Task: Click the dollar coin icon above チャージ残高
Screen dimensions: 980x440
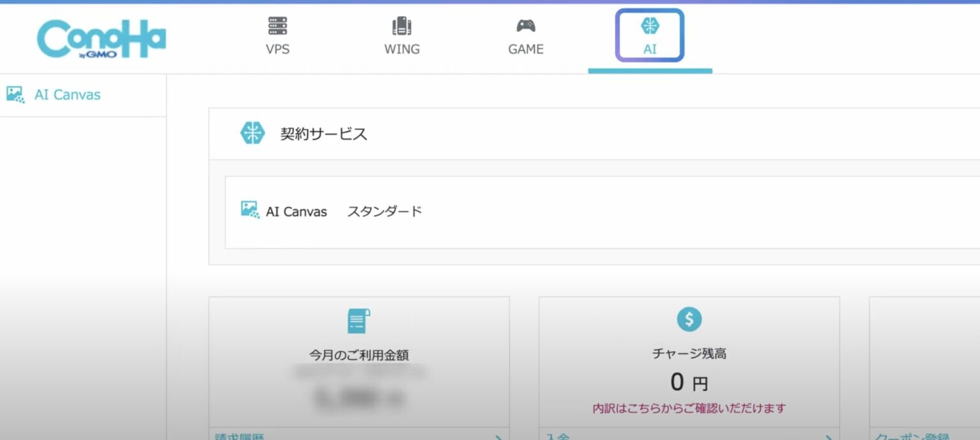Action: [689, 320]
